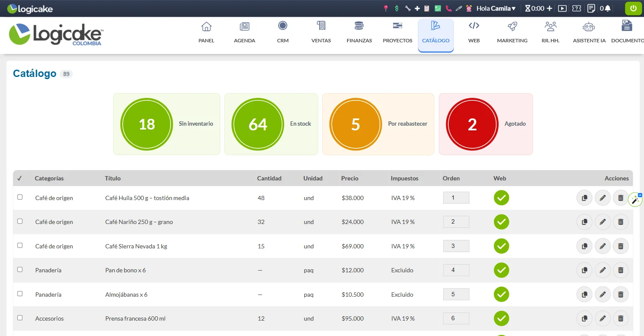Click the green chart icon
The height and width of the screenshot is (336, 644).
[x=438, y=8]
